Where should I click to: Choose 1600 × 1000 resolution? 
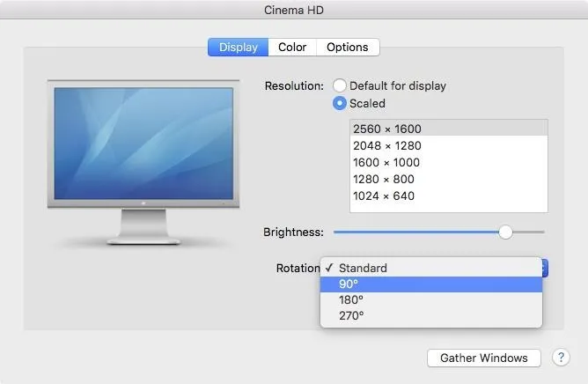point(449,163)
